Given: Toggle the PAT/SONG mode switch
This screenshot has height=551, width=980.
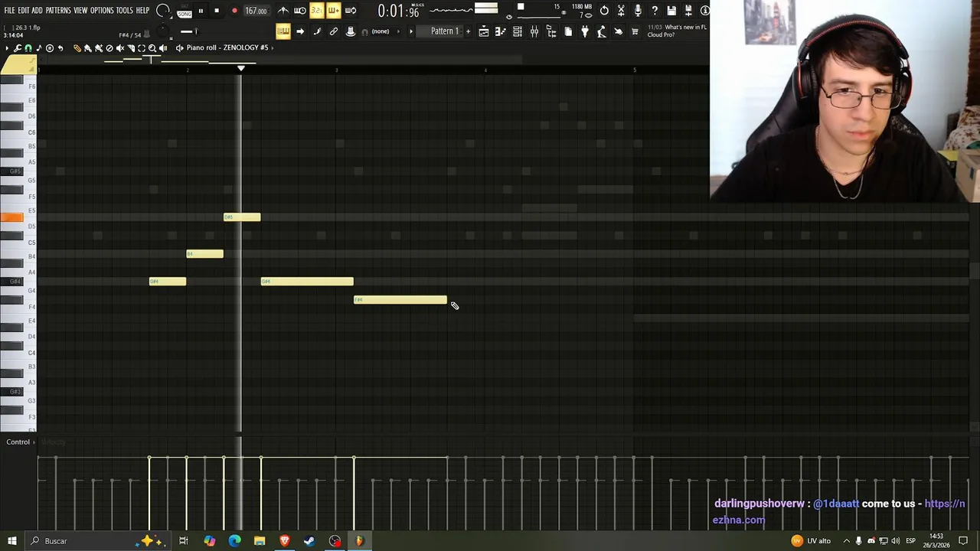Looking at the screenshot, I should click(x=185, y=11).
